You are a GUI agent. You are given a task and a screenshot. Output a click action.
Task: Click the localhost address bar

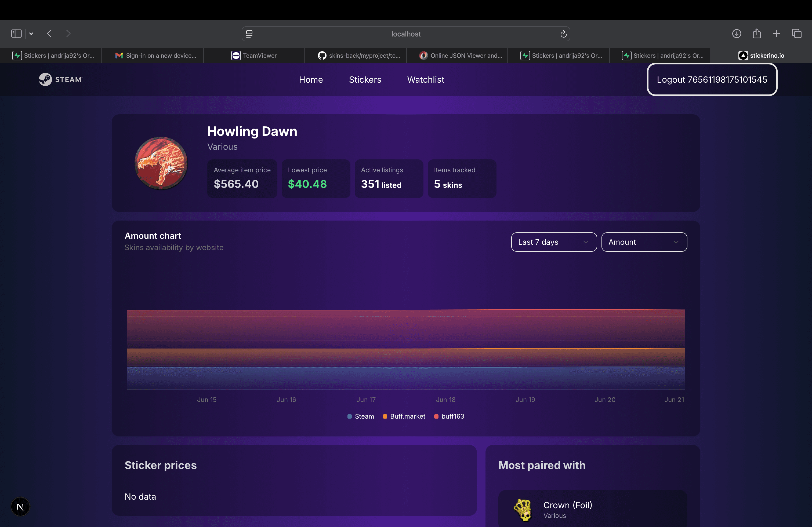click(406, 34)
